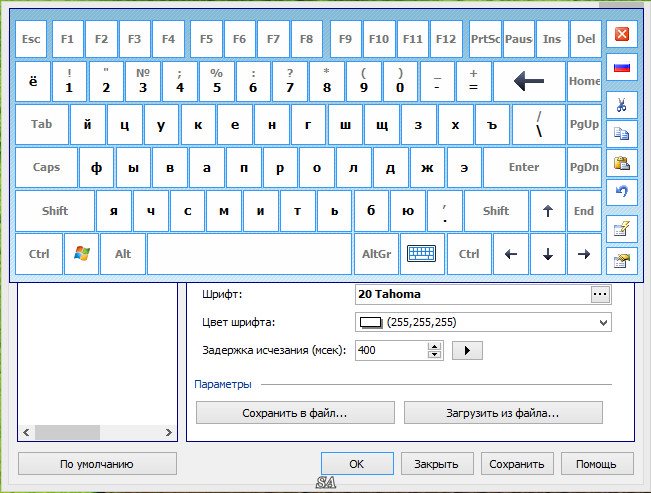Image resolution: width=651 pixels, height=493 pixels.
Task: Open font chooser via ellipsis button
Action: tap(600, 294)
